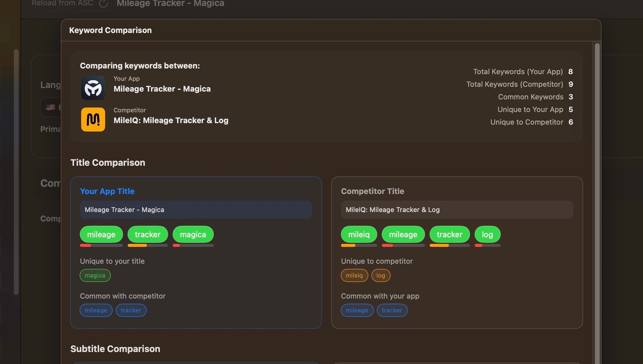This screenshot has width=643, height=364.
Task: Click 'MileIQ: Mileage Tracker & Log' competitor name
Action: tap(171, 120)
